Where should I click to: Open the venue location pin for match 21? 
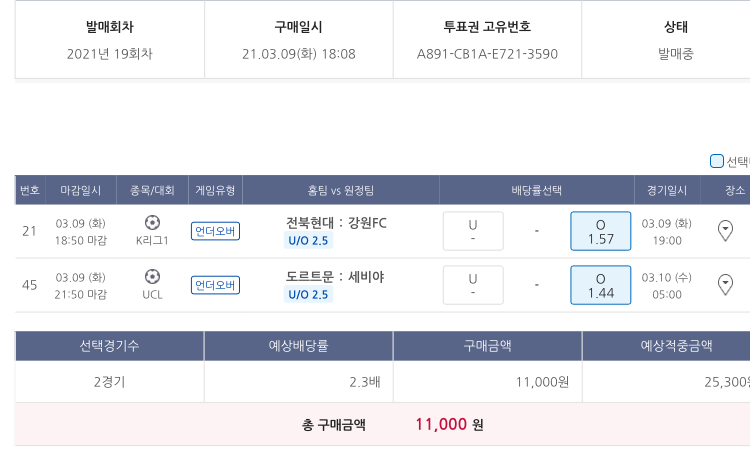(726, 231)
